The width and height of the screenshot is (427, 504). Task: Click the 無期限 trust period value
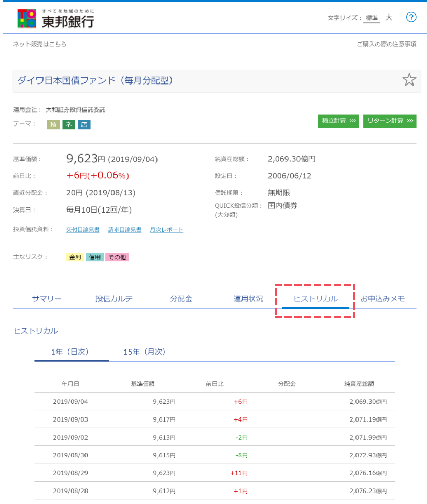(x=279, y=193)
